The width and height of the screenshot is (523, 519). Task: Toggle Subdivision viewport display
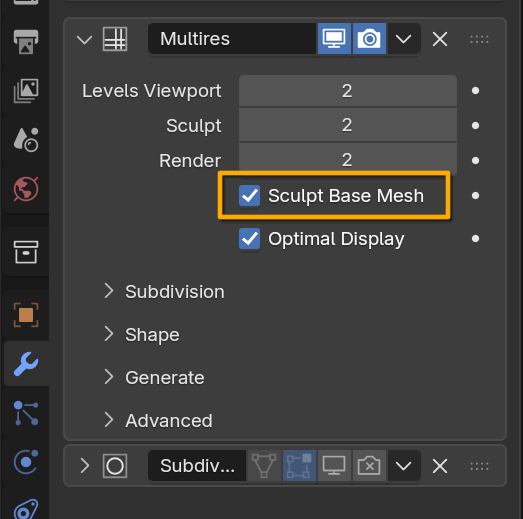coord(334,466)
